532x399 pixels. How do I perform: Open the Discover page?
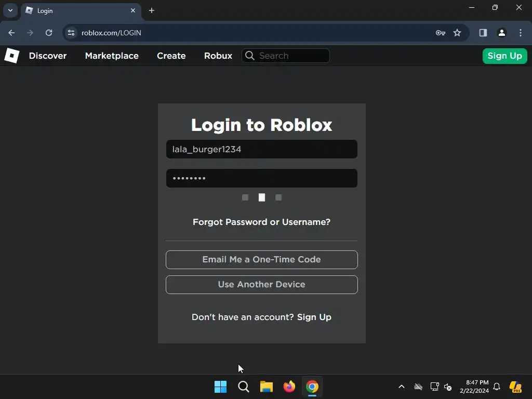pos(48,56)
